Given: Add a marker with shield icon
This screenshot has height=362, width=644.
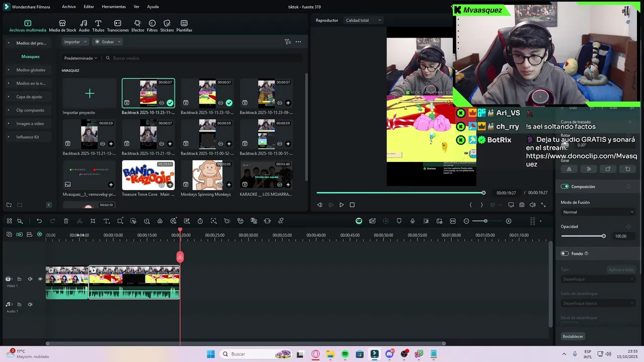Looking at the screenshot, I should [399, 221].
